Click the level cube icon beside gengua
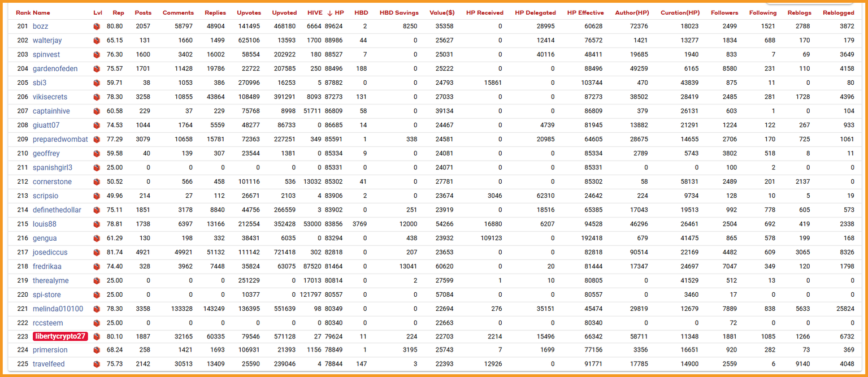Screen dimensions: 868x377 pos(97,239)
